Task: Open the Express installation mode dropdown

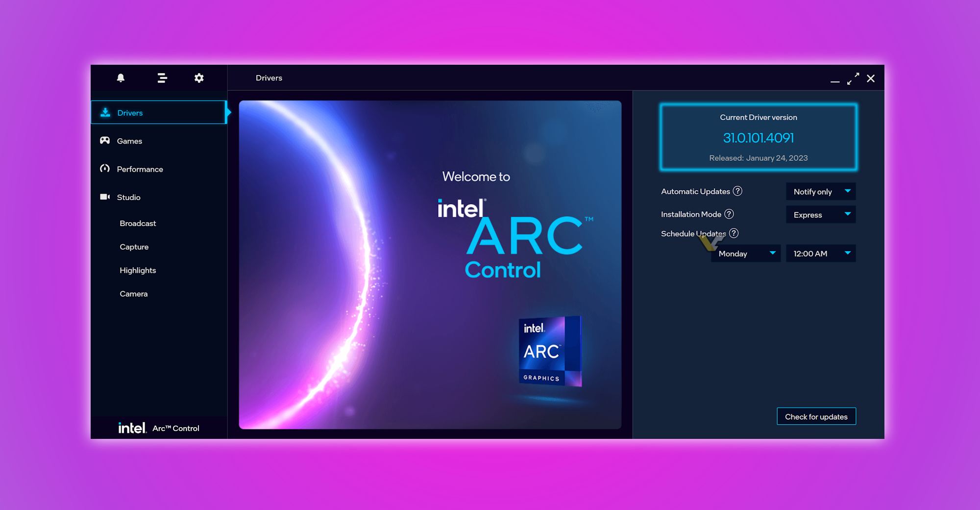Action: 821,214
